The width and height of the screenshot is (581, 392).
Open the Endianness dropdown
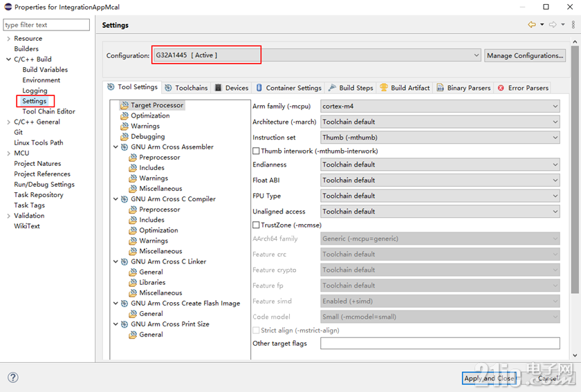click(x=440, y=165)
